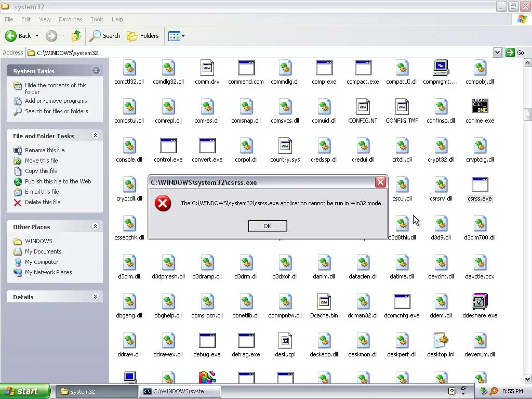532x399 pixels.
Task: Switch to the C:\WINDOWS\syste taskbar window
Action: pos(180,392)
